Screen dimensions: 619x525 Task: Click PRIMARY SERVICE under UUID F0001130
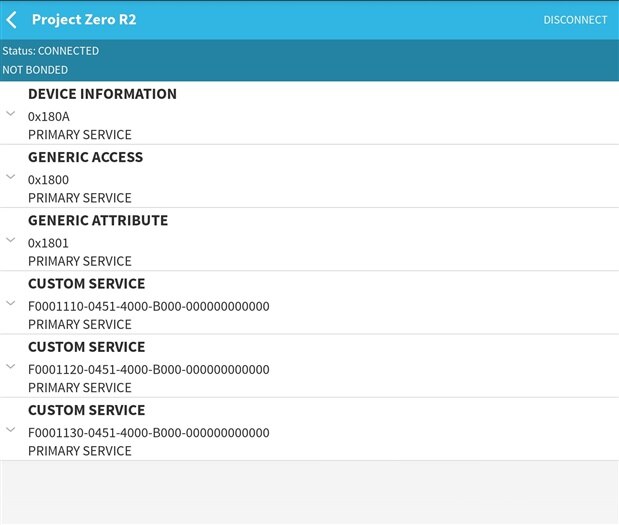pyautogui.click(x=80, y=450)
